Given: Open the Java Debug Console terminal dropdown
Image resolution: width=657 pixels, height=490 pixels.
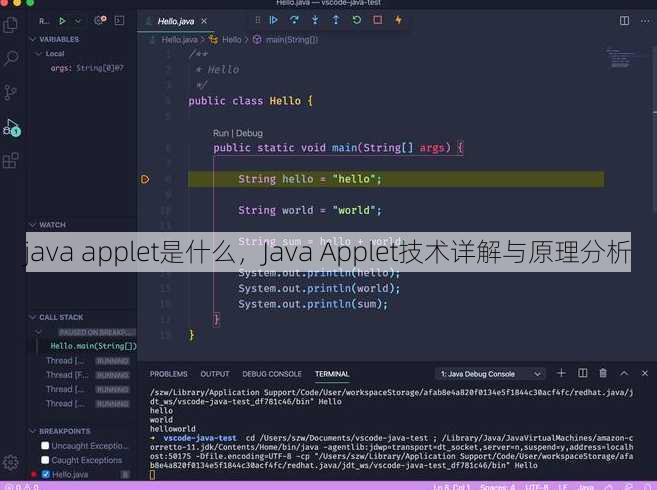Looking at the screenshot, I should [x=490, y=373].
